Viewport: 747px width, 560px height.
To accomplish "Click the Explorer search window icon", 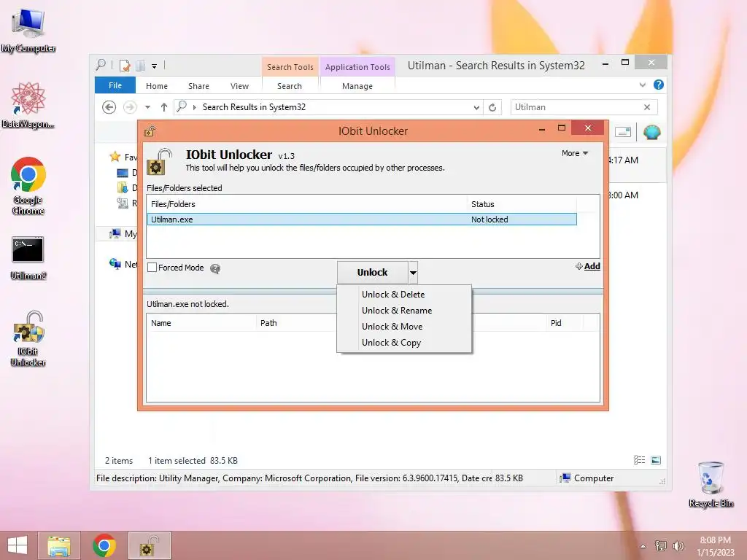I will click(x=101, y=65).
